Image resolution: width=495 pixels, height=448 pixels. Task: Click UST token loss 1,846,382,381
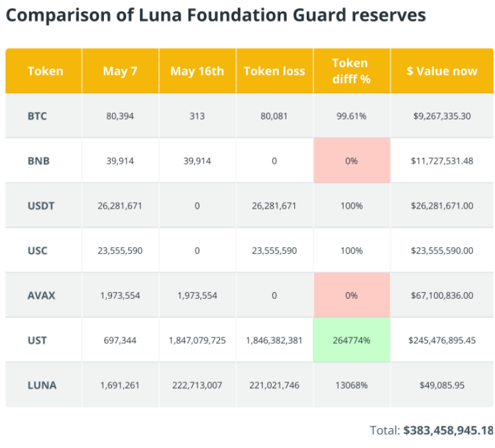tap(274, 341)
